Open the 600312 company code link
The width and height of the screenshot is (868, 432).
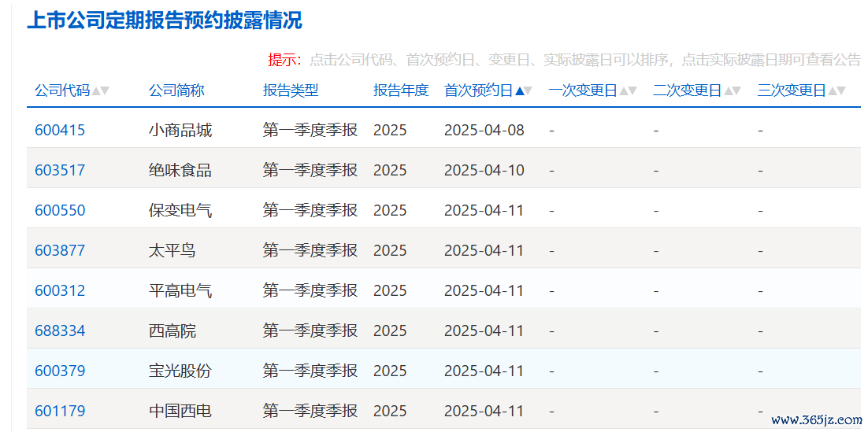click(60, 291)
